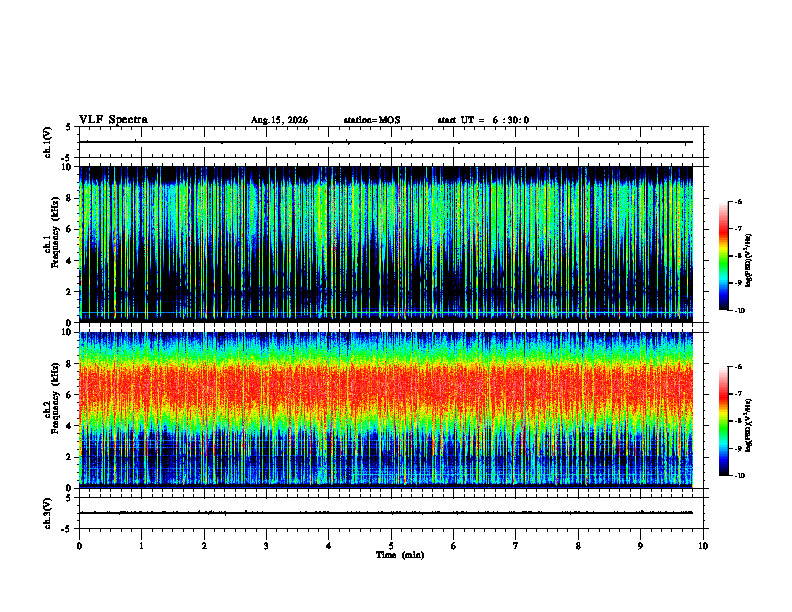This screenshot has height=612, width=792.
Task: Click the "2" time axis tick label
Action: point(204,546)
